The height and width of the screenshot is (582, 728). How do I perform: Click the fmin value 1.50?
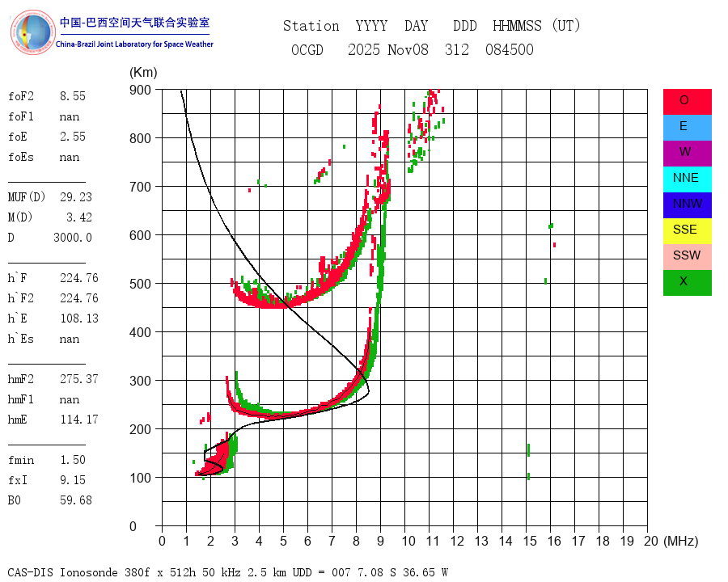click(73, 460)
